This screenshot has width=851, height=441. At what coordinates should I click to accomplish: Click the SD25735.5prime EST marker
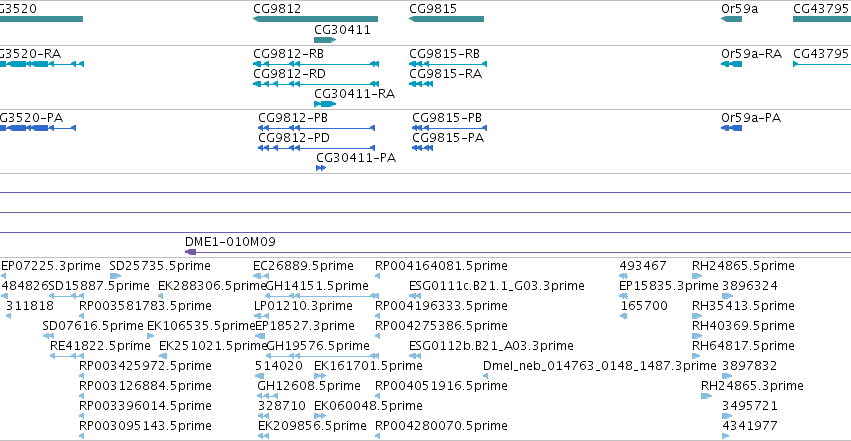(115, 276)
